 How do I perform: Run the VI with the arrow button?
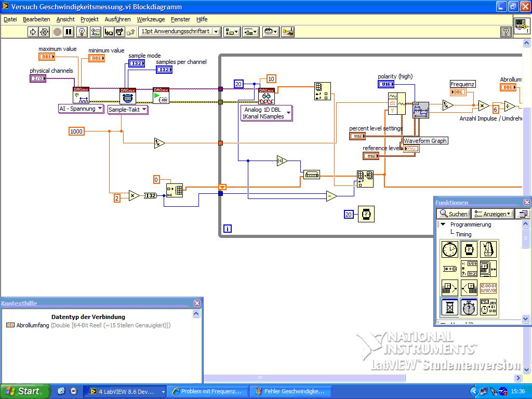click(x=33, y=32)
